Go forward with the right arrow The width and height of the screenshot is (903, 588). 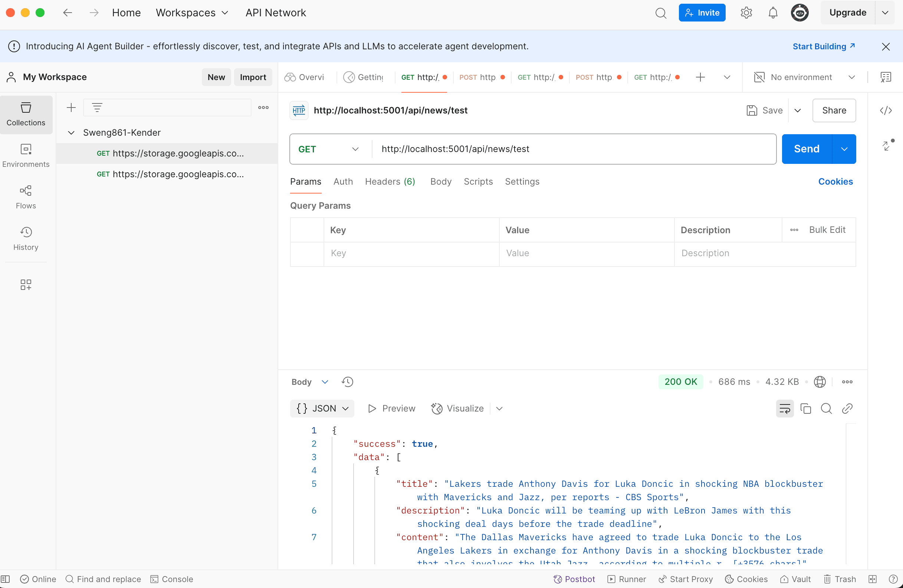click(x=94, y=13)
